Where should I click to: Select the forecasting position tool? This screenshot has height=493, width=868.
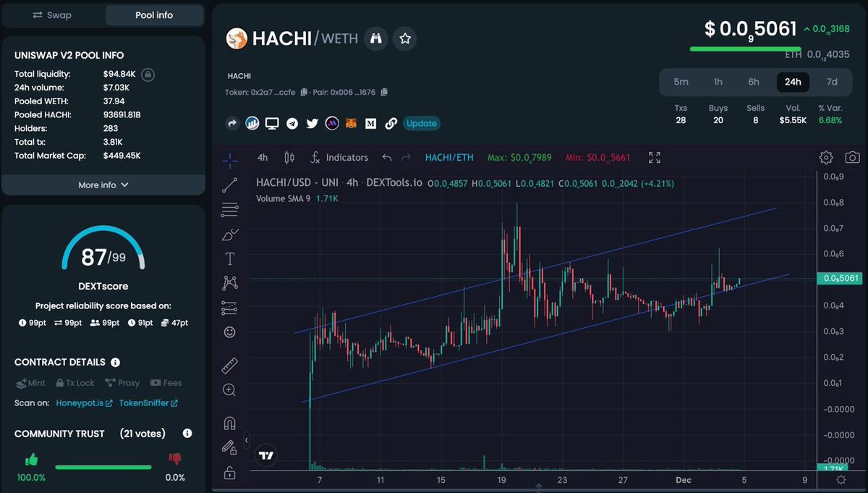click(x=230, y=308)
